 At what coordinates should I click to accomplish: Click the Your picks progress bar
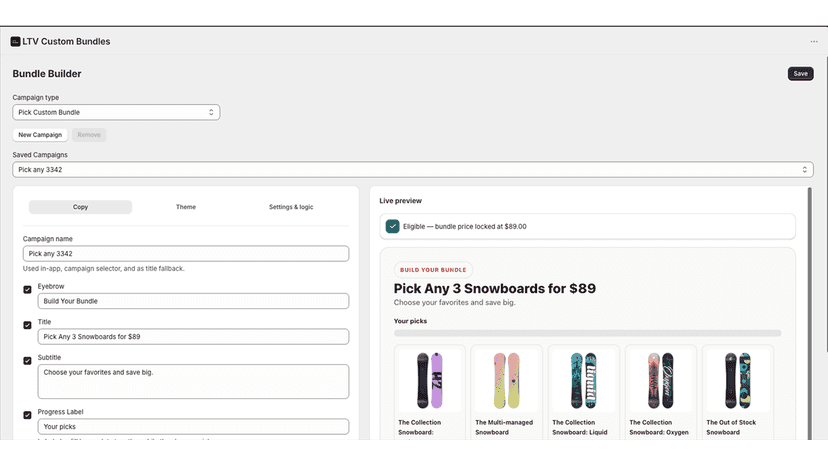[x=587, y=333]
